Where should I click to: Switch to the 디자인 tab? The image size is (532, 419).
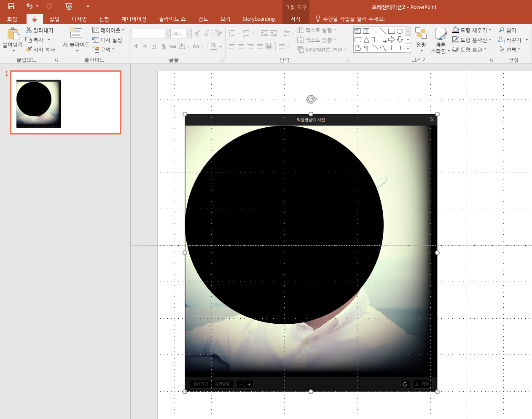79,19
